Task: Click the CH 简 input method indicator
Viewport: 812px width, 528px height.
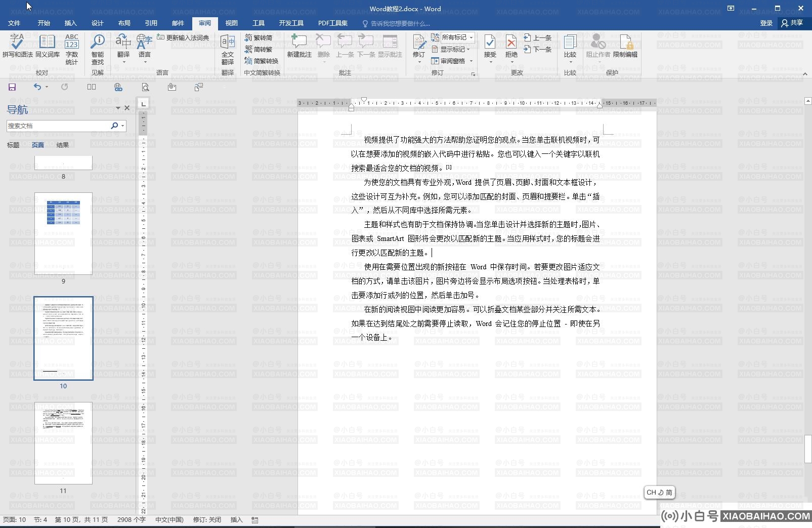Action: pyautogui.click(x=660, y=492)
